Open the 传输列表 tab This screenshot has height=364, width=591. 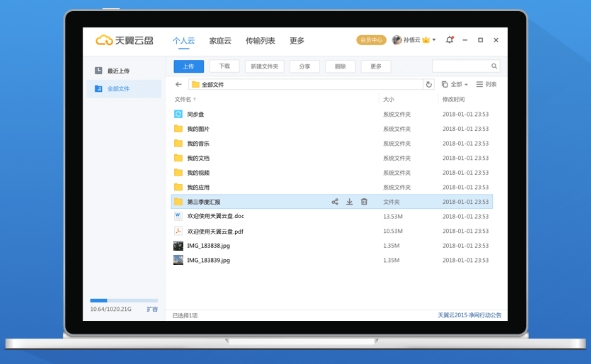pos(260,40)
